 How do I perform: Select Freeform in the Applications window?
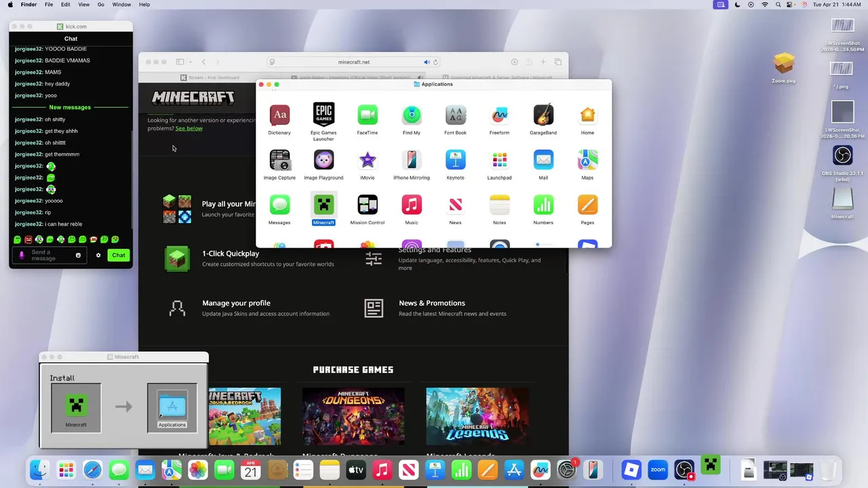tap(500, 115)
